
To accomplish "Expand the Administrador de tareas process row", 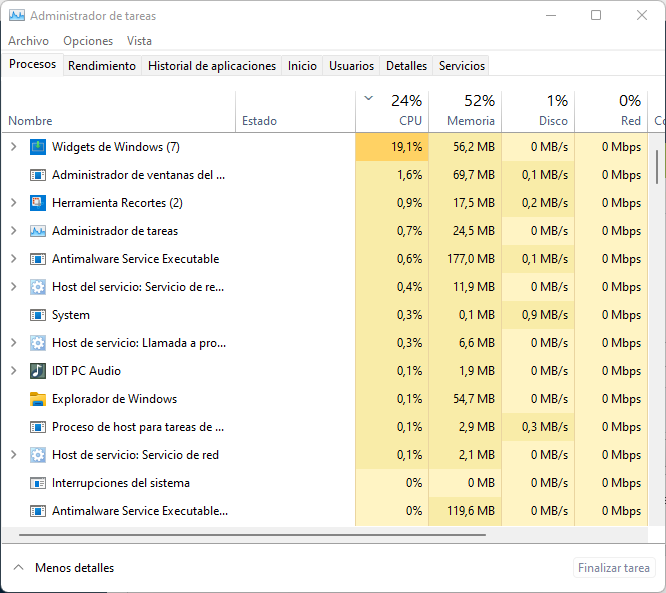I will [14, 231].
